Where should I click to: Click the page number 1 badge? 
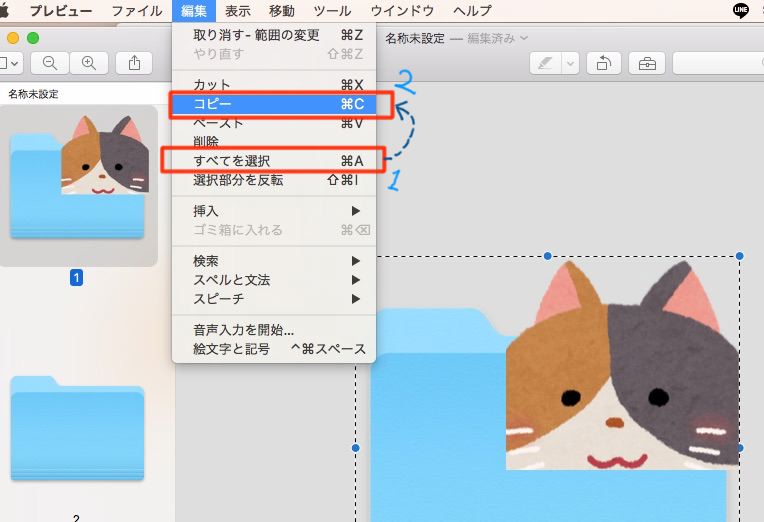[x=76, y=278]
